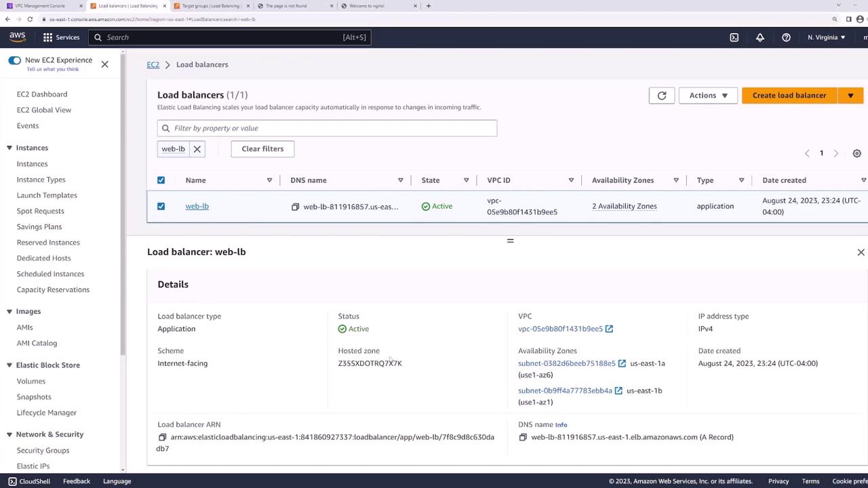Switch to the VPC Management Console tab
Screen dimensions: 868x488
pos(42,6)
